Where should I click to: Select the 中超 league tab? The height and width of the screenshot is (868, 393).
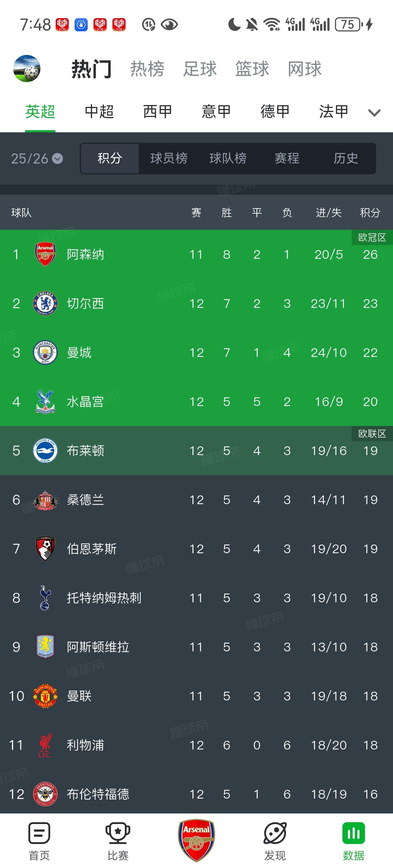click(99, 112)
